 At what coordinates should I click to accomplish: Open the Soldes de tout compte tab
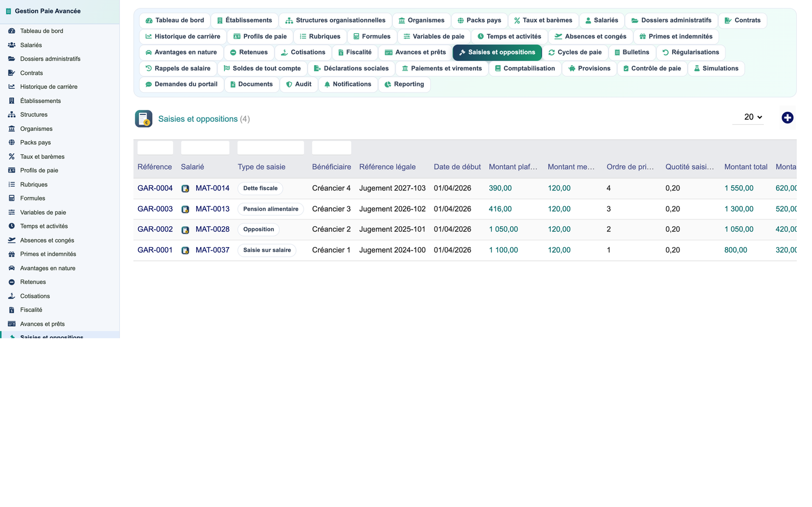[262, 68]
